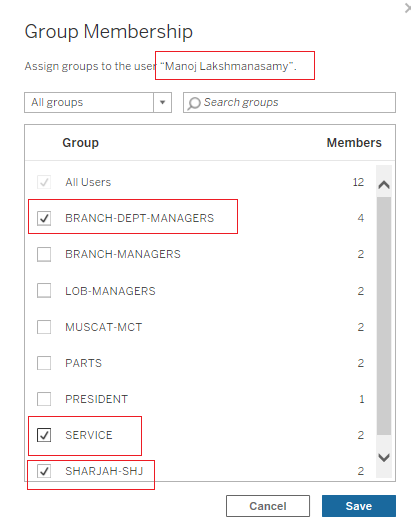The image size is (411, 527).
Task: Click the vertical scrollbar thumb
Action: 384,316
